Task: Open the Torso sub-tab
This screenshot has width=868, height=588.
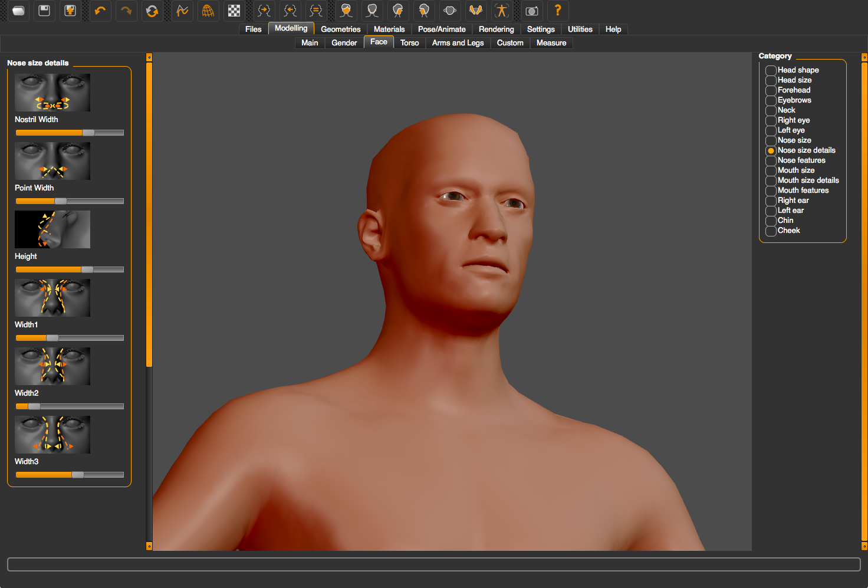Action: pos(409,42)
